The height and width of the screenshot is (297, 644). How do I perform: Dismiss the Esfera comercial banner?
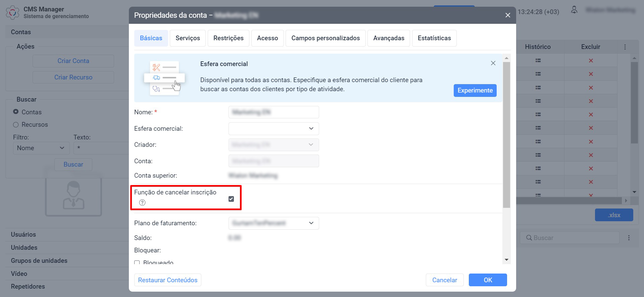(x=493, y=63)
